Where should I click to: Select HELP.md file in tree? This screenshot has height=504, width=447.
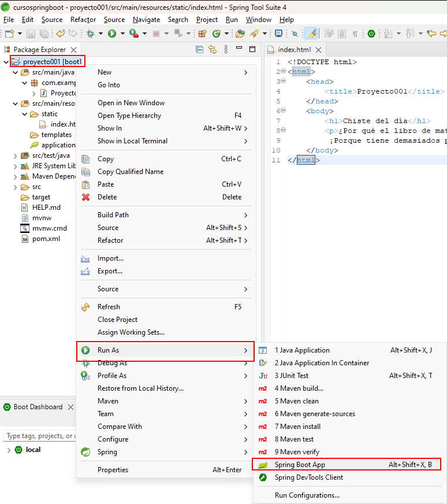tap(46, 207)
